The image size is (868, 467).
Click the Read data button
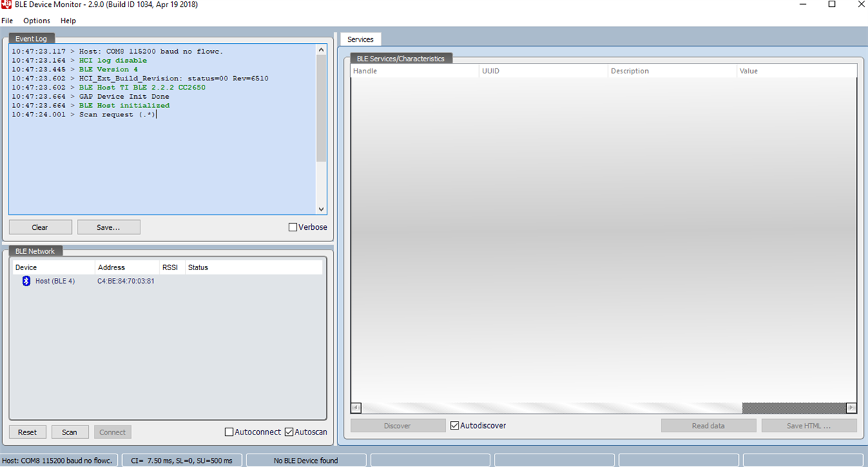pos(709,425)
